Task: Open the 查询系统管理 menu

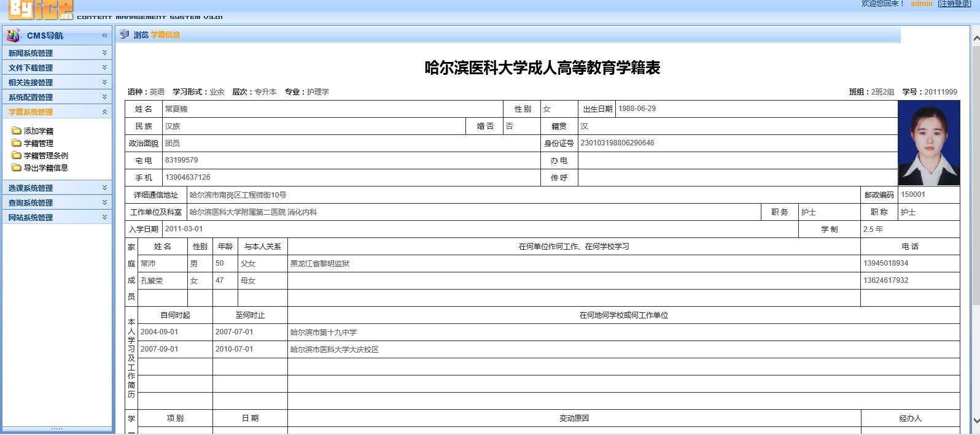Action: coord(31,203)
